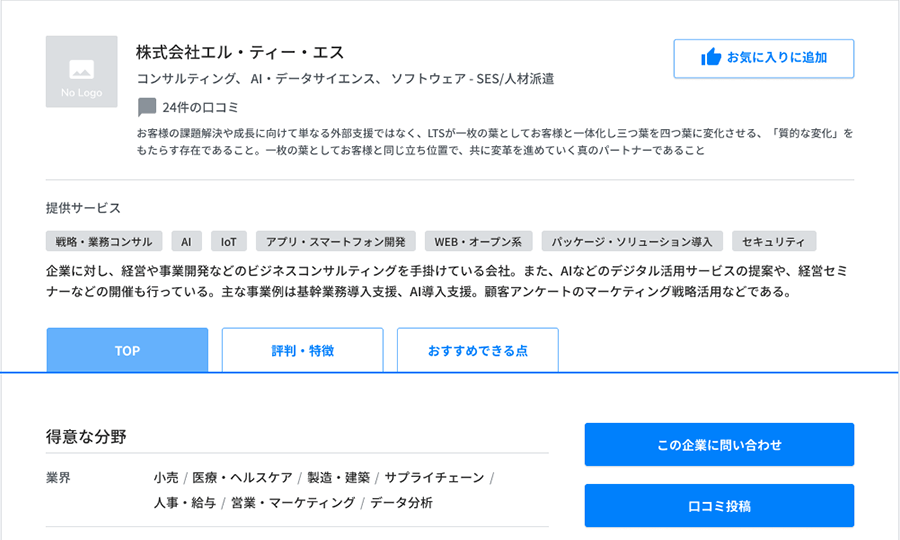Click the セキュリティ service tag
Screen dimensions: 900x540
[x=774, y=242]
